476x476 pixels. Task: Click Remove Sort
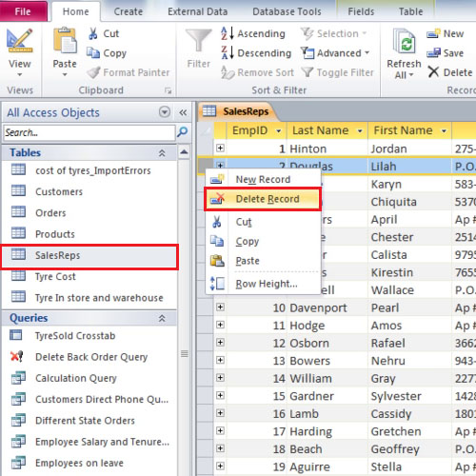tap(257, 72)
